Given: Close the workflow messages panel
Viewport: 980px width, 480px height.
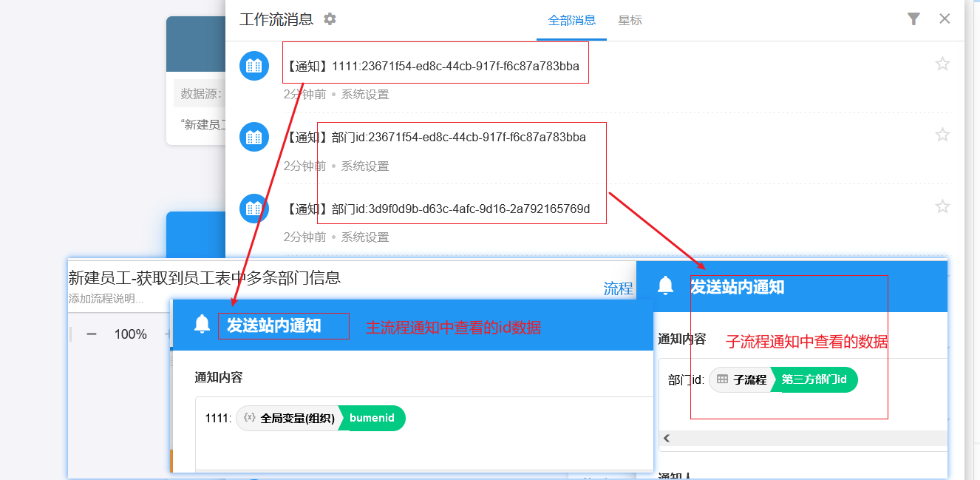Looking at the screenshot, I should (945, 19).
